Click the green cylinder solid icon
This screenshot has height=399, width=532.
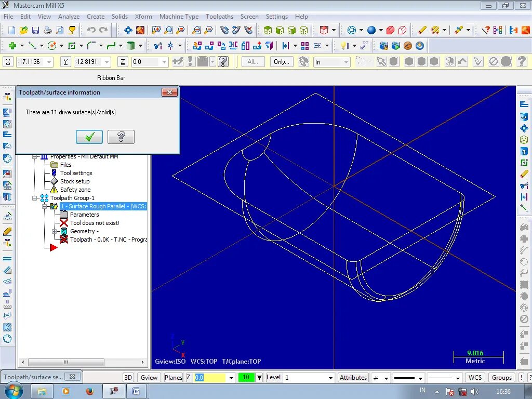[130, 46]
